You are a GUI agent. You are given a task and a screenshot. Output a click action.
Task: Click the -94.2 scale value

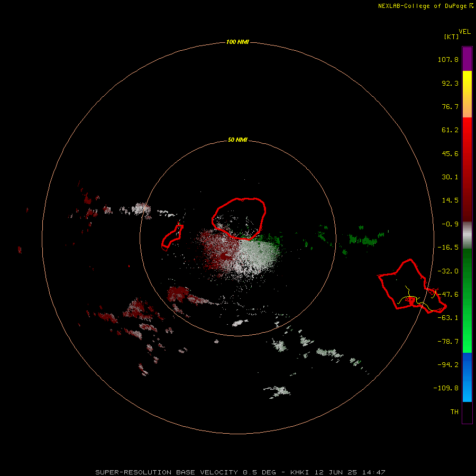pyautogui.click(x=448, y=365)
